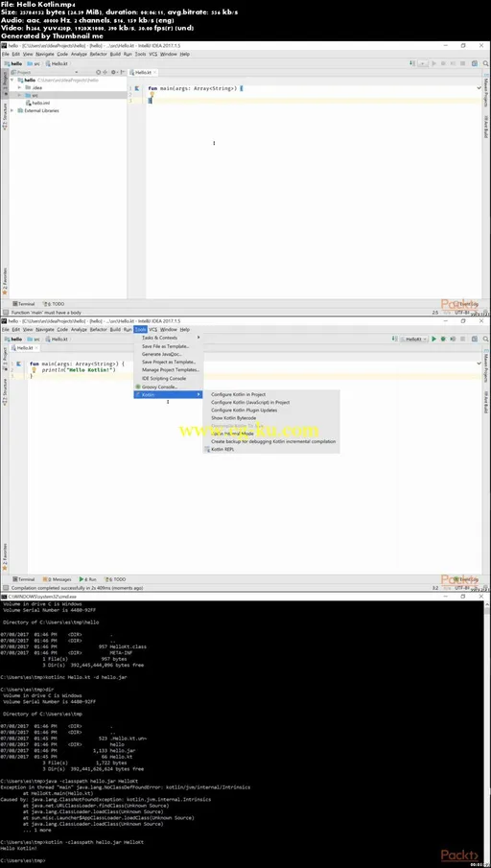Click the cmd.exe window title bar icon

pos(4,597)
